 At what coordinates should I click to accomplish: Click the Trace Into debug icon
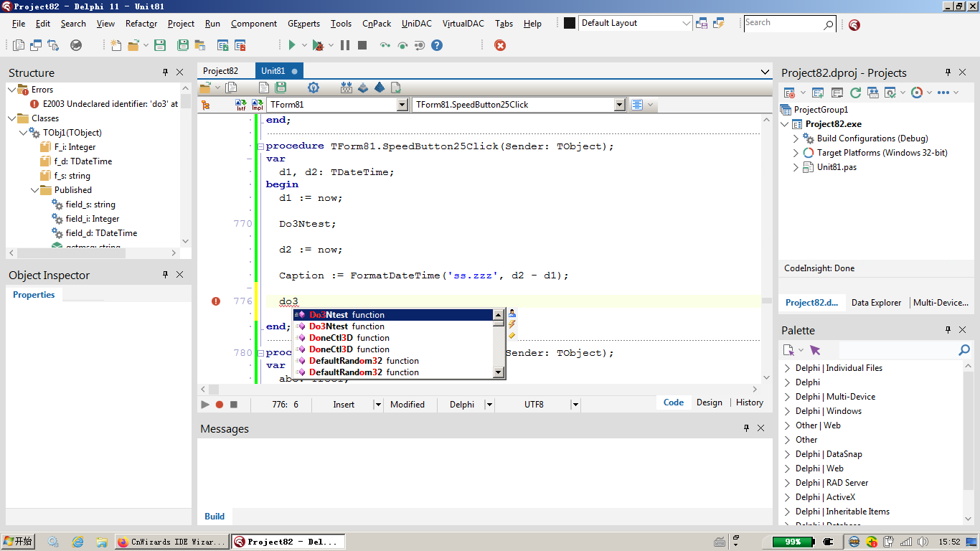coord(385,45)
